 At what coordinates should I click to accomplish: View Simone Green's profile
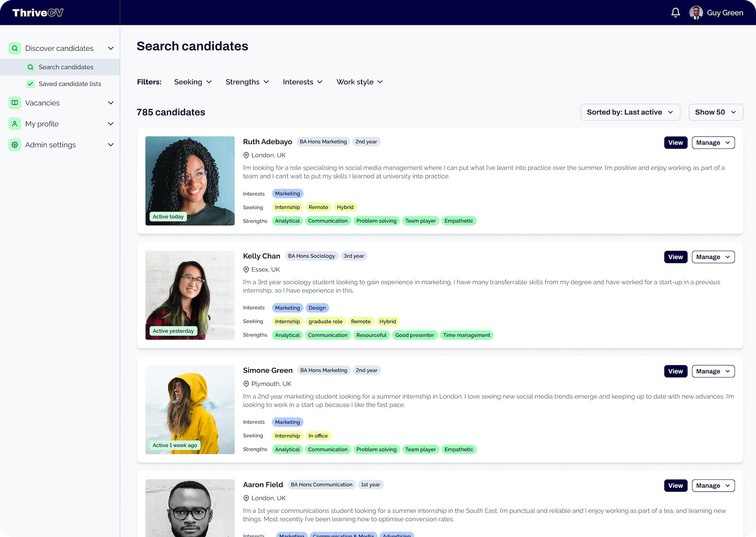(676, 371)
